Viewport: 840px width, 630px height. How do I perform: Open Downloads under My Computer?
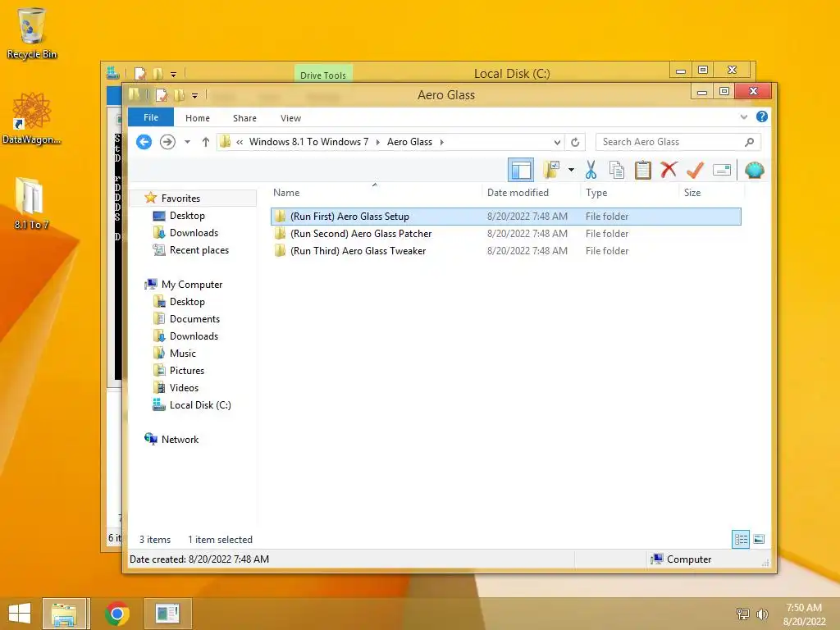pos(194,336)
